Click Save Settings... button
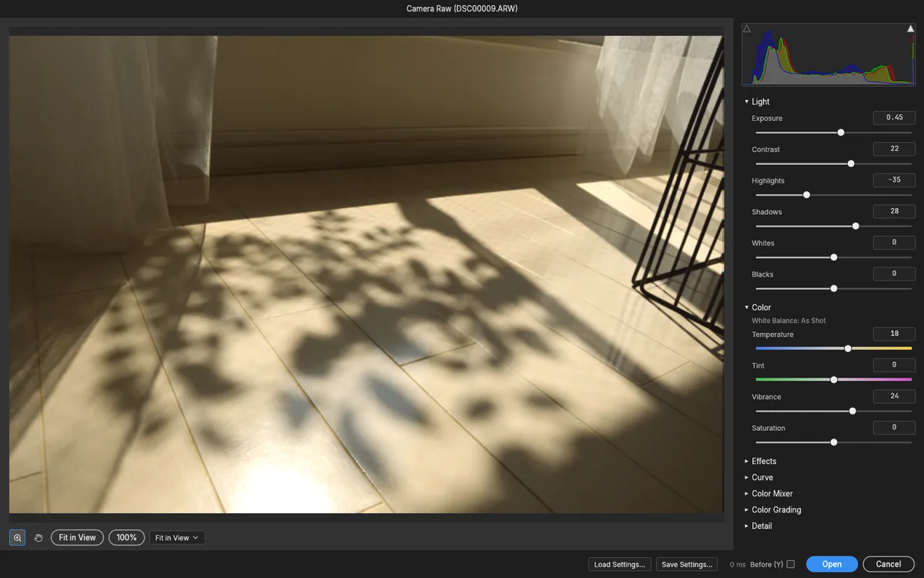Viewport: 924px width, 578px height. (687, 564)
